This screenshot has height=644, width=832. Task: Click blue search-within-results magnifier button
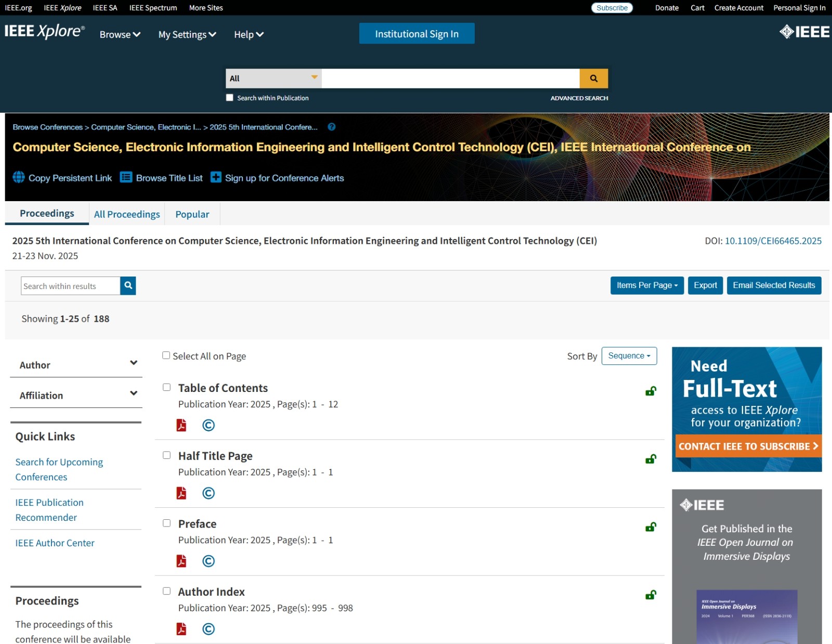click(128, 285)
